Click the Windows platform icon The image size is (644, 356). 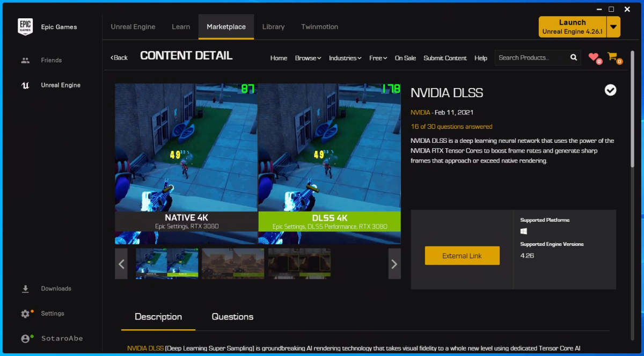point(524,231)
